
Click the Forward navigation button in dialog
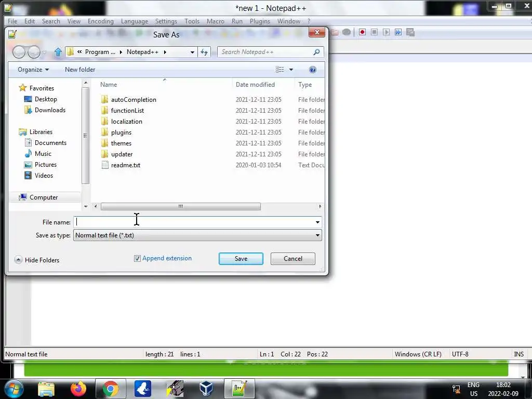[x=34, y=52]
